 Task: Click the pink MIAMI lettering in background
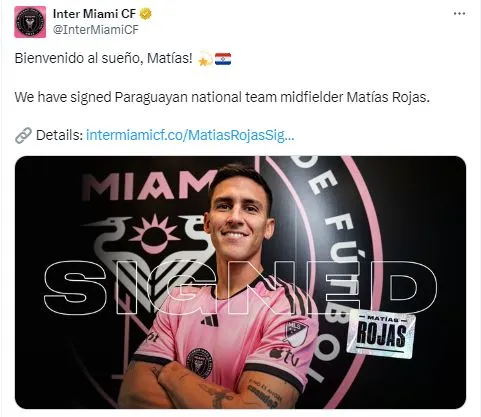pos(149,186)
